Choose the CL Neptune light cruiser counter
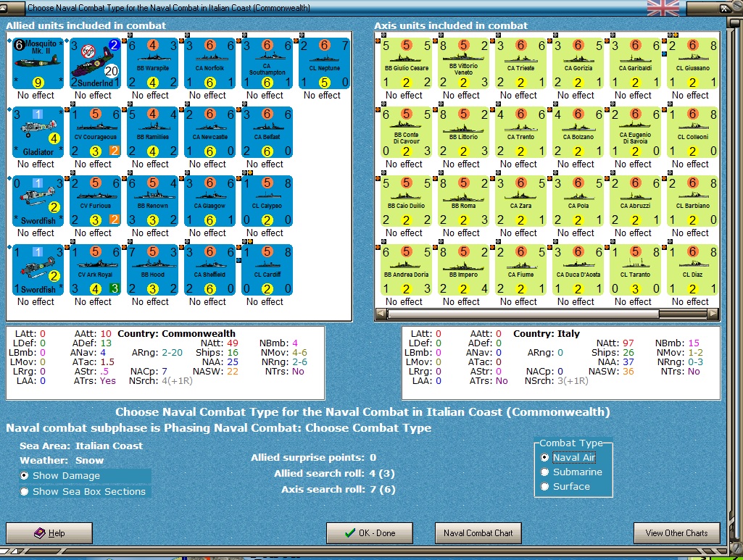743x560 pixels. (x=325, y=64)
